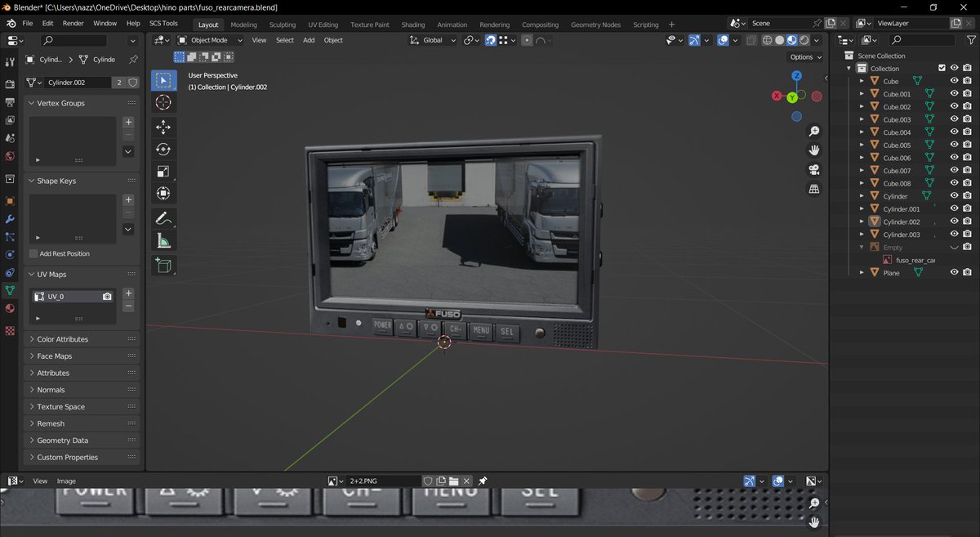Viewport: 980px width, 537px height.
Task: Toggle camera view with camera icon
Action: 814,170
